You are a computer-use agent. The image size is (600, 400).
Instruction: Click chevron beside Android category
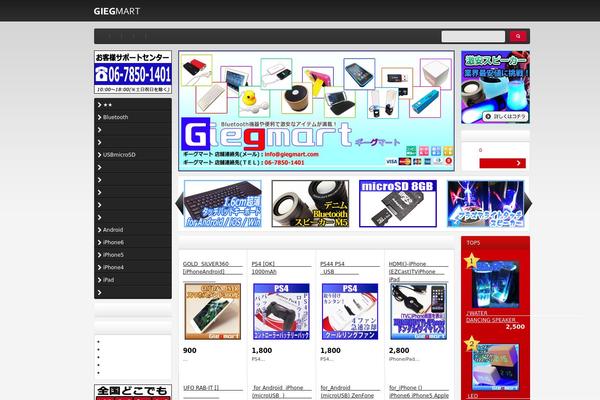[99, 230]
